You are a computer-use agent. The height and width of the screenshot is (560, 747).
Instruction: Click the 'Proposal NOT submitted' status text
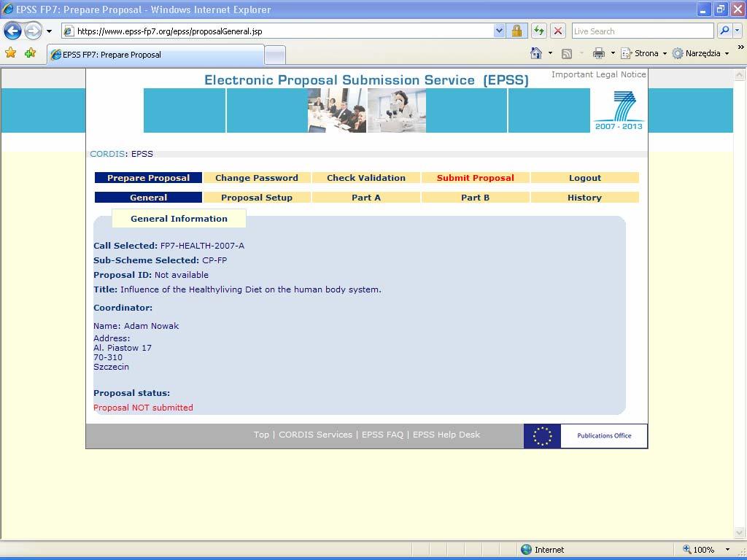tap(143, 408)
